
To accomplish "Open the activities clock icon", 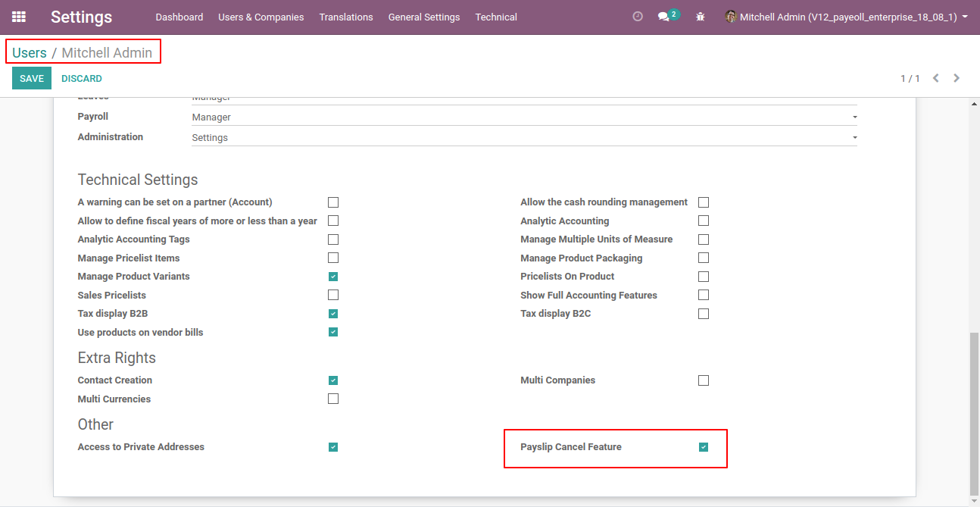I will click(x=638, y=17).
